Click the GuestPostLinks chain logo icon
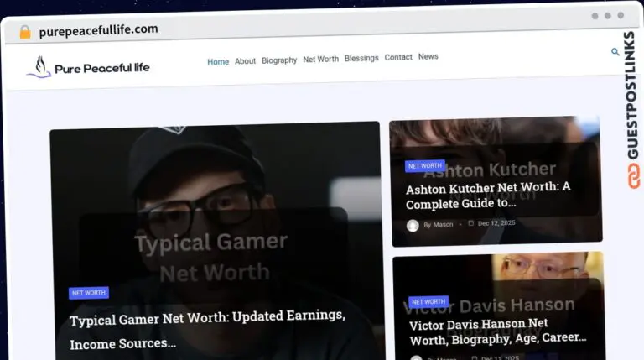The height and width of the screenshot is (360, 644). 633,176
